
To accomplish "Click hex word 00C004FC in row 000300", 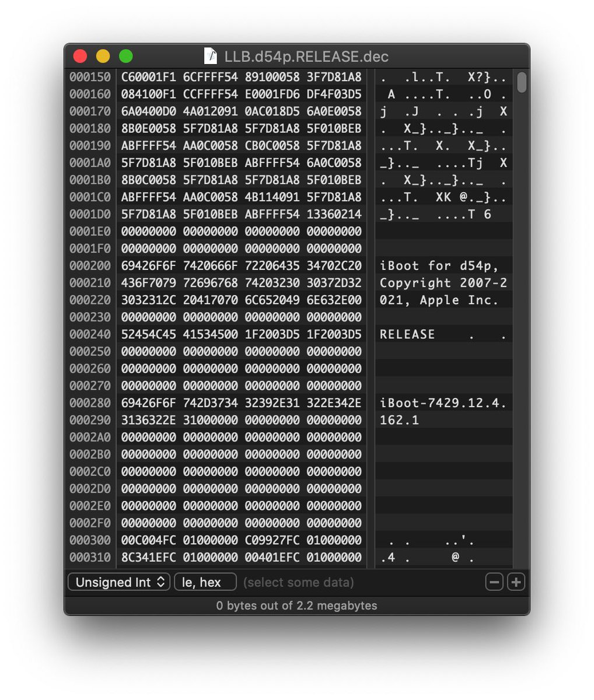I will (x=149, y=540).
